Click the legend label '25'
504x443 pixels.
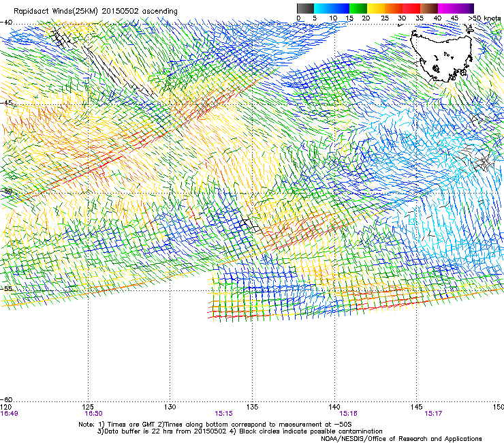[x=385, y=18]
